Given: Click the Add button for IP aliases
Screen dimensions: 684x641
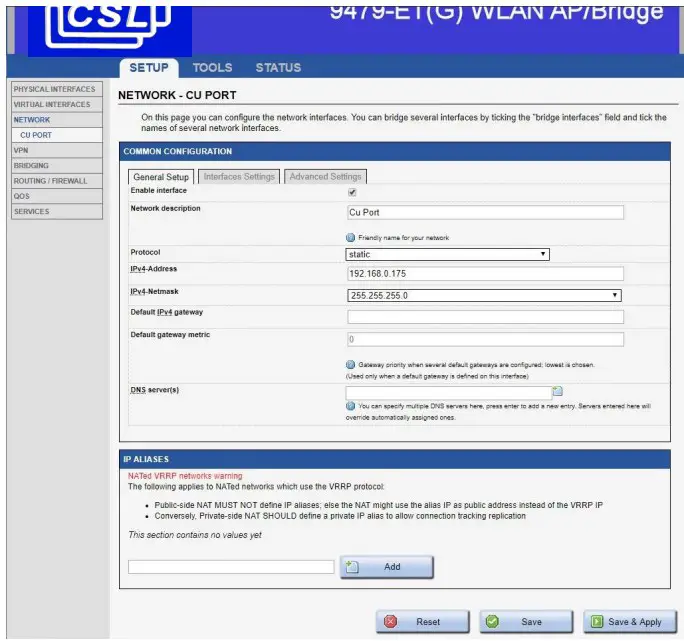Looking at the screenshot, I should [x=387, y=567].
